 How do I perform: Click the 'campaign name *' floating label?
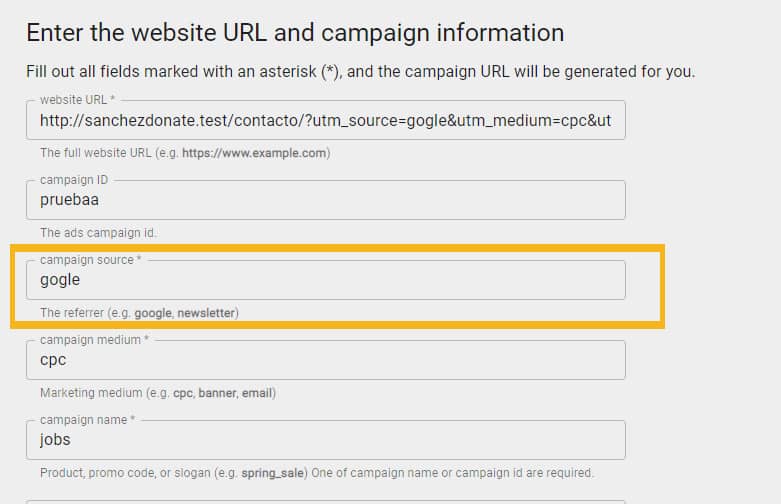(x=88, y=420)
